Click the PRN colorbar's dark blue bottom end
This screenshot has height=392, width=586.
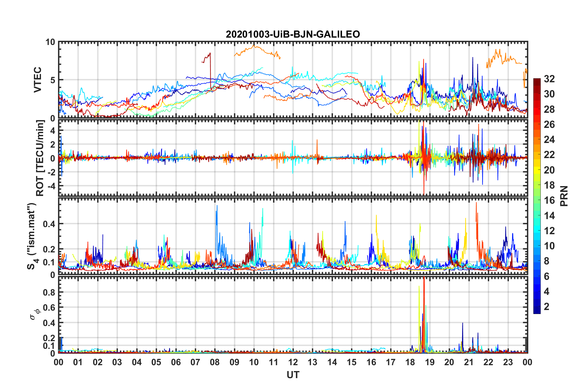[x=537, y=311]
